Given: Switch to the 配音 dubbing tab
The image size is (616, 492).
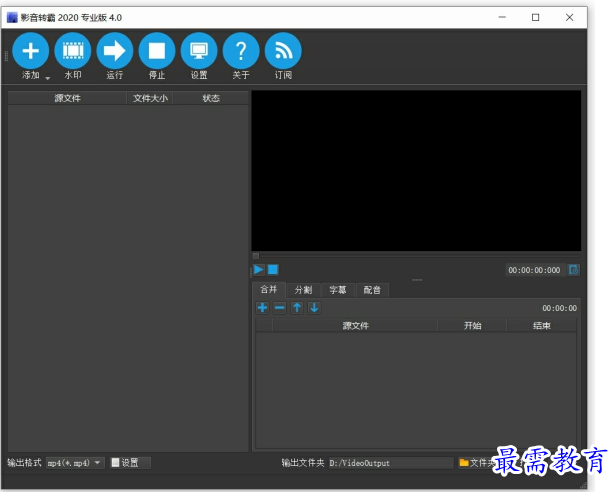Looking at the screenshot, I should point(372,290).
